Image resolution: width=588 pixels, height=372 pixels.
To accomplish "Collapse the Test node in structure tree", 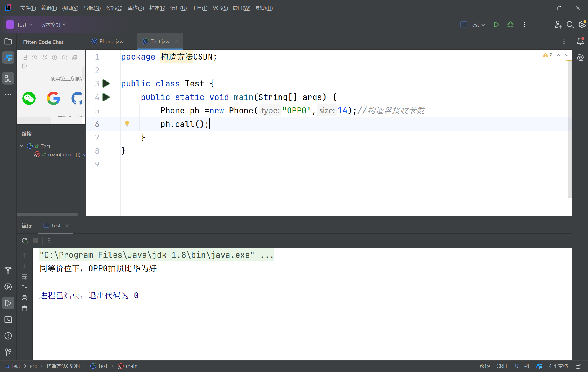I will [22, 146].
